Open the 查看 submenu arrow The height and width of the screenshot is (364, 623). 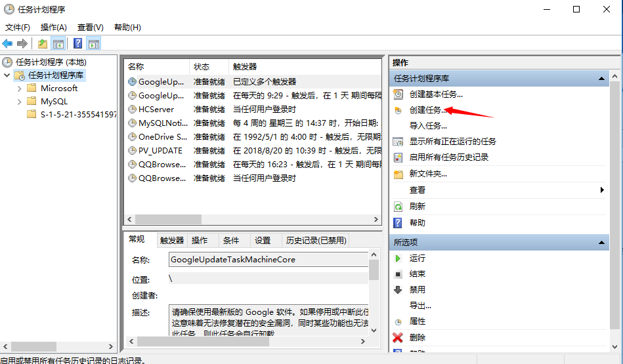(x=601, y=190)
